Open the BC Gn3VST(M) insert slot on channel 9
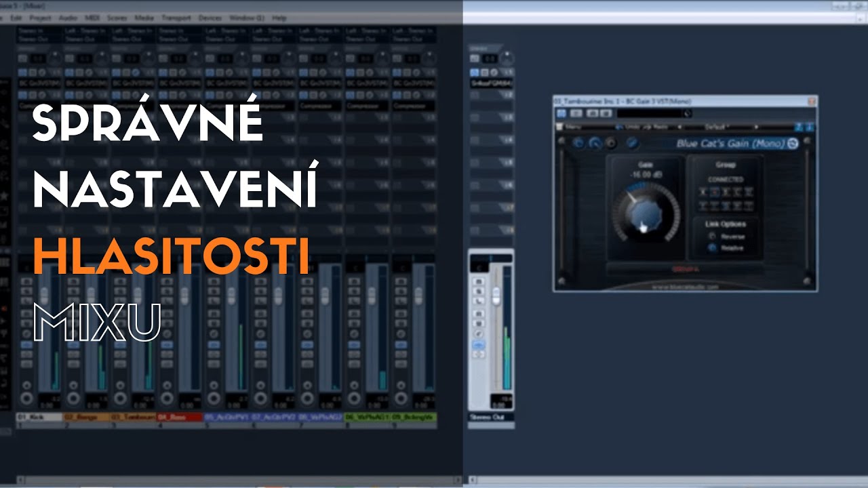This screenshot has width=868, height=488. click(x=413, y=83)
